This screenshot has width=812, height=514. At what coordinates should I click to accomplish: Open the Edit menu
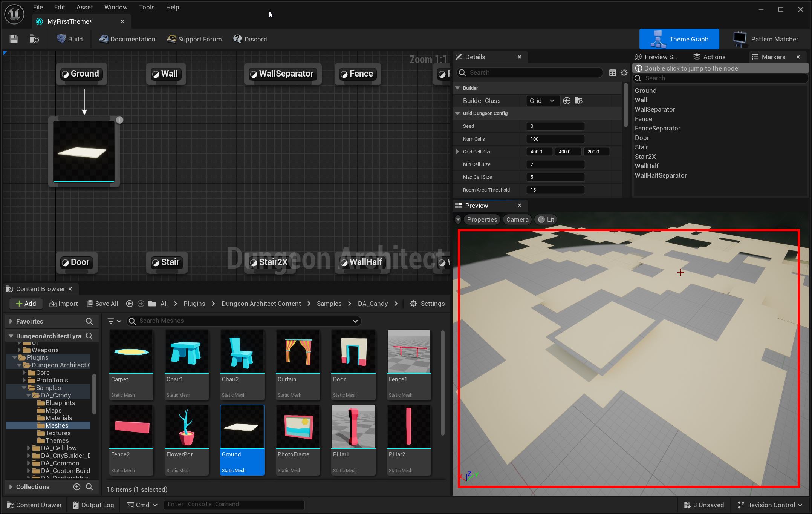60,7
